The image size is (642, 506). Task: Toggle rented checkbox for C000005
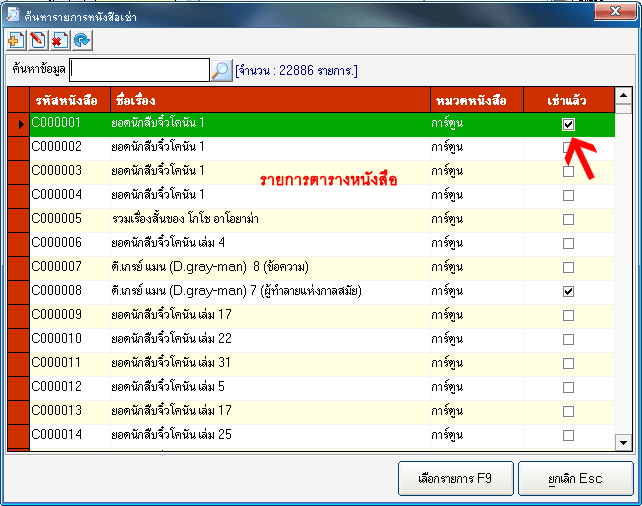[568, 219]
